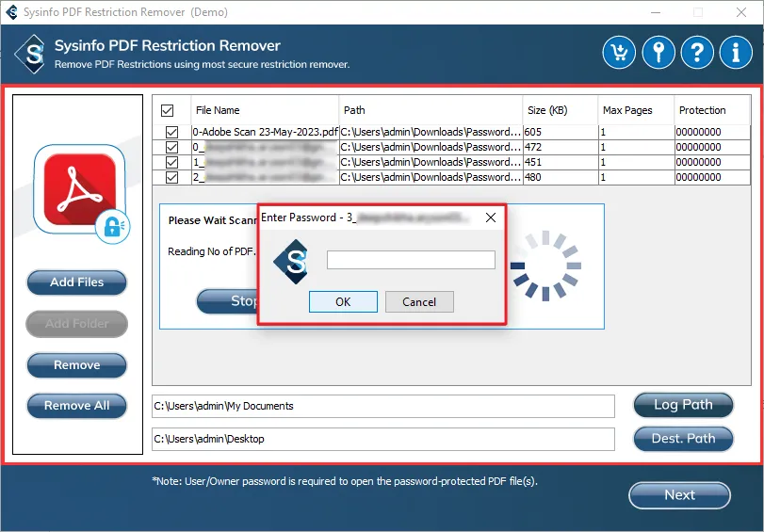
Task: Click Cancel in the password dialog
Action: [x=419, y=302]
